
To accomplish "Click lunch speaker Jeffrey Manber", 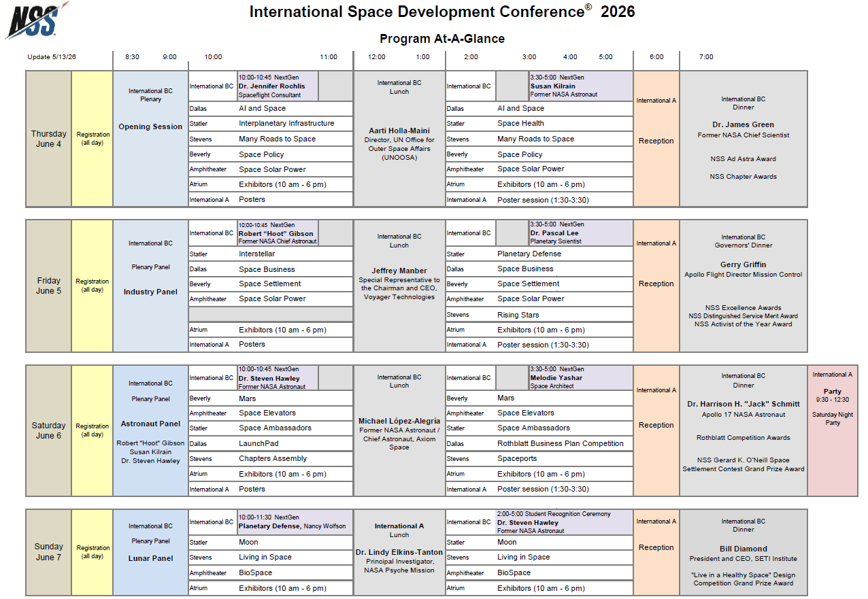I will [x=399, y=271].
